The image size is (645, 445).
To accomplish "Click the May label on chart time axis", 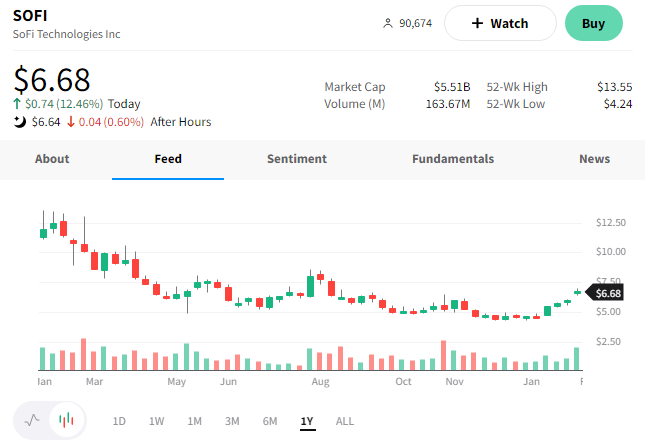I will [x=176, y=382].
